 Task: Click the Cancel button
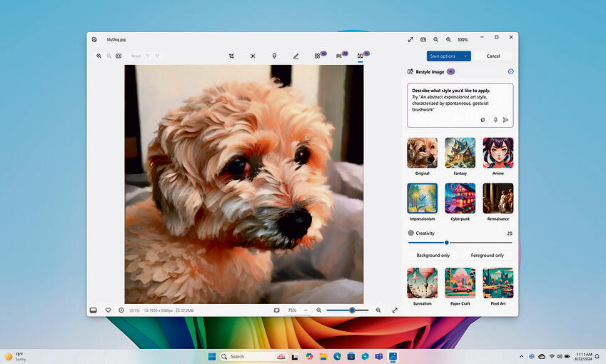click(x=493, y=56)
